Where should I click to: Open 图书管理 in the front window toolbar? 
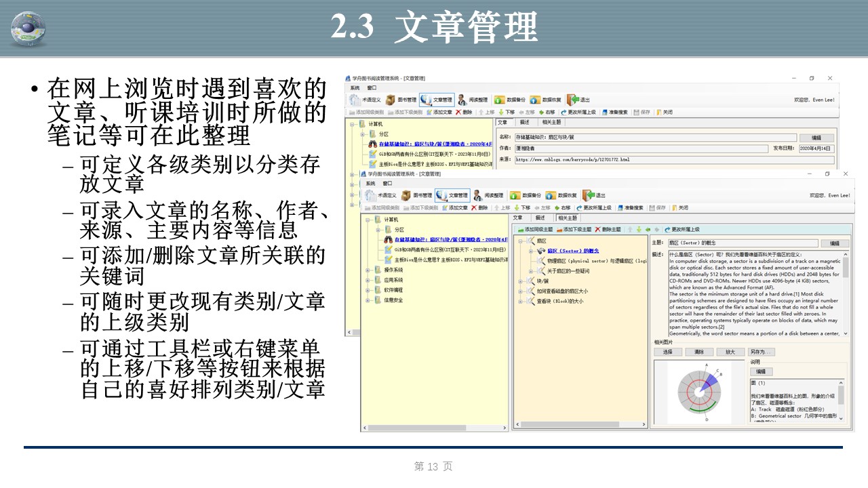[x=416, y=195]
